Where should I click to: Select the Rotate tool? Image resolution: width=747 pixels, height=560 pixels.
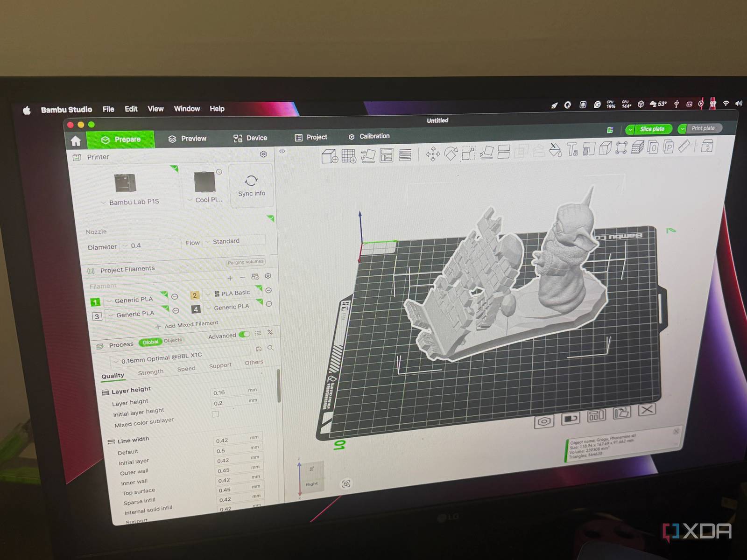451,153
